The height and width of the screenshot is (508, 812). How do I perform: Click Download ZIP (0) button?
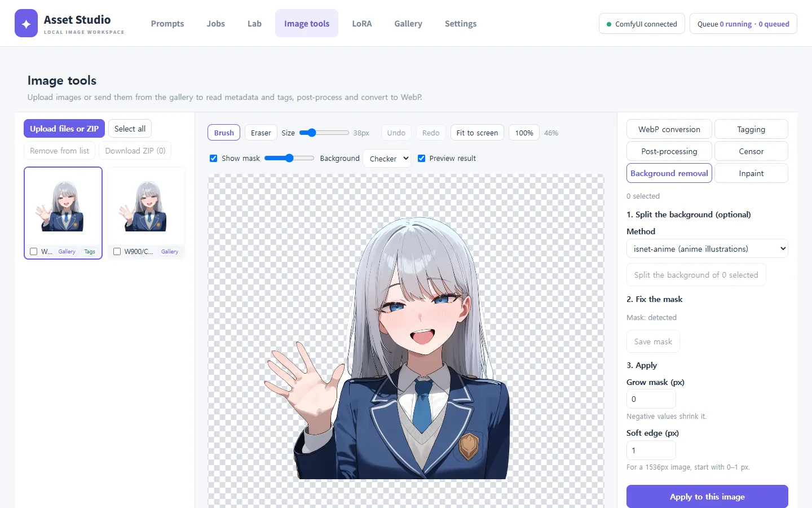click(x=135, y=151)
